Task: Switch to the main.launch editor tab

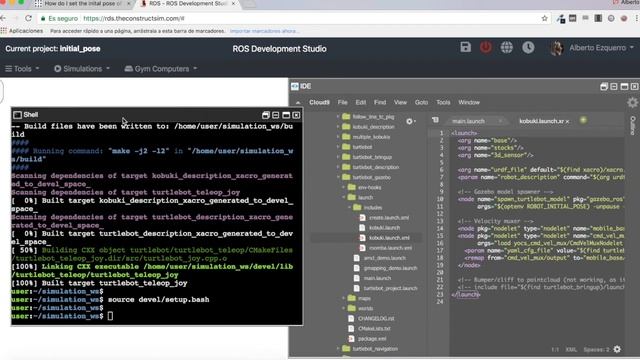Action: click(468, 121)
